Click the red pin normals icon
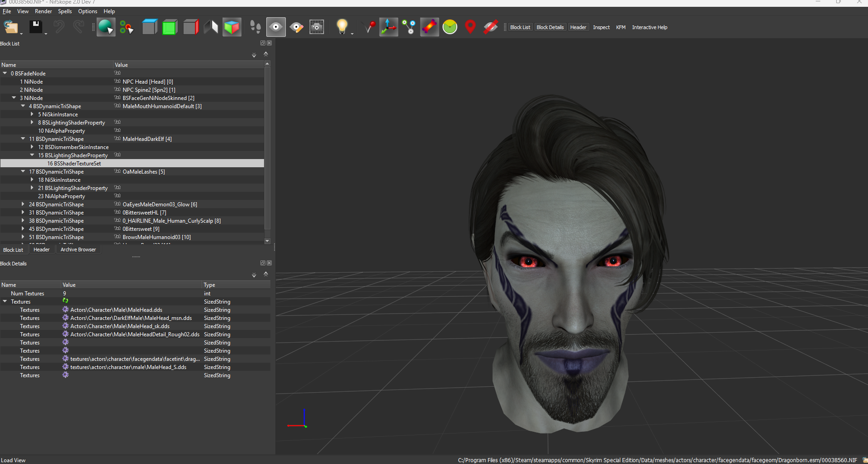 (x=370, y=27)
